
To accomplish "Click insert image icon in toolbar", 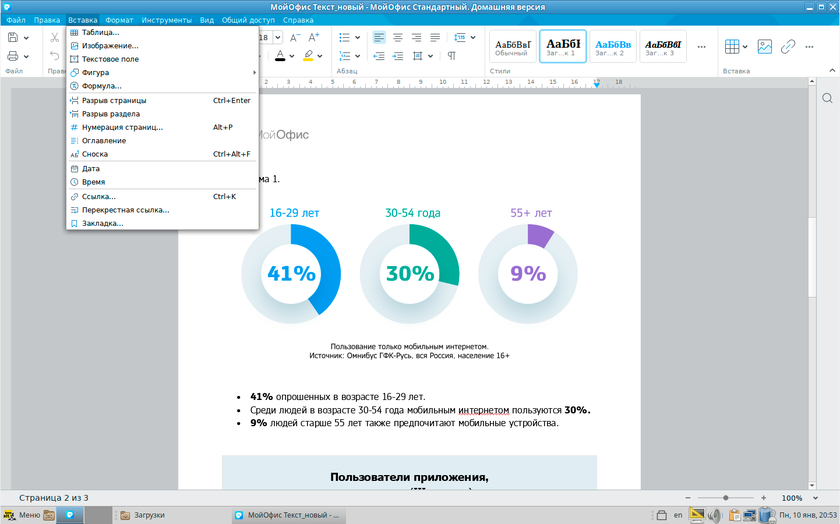I will (x=764, y=46).
